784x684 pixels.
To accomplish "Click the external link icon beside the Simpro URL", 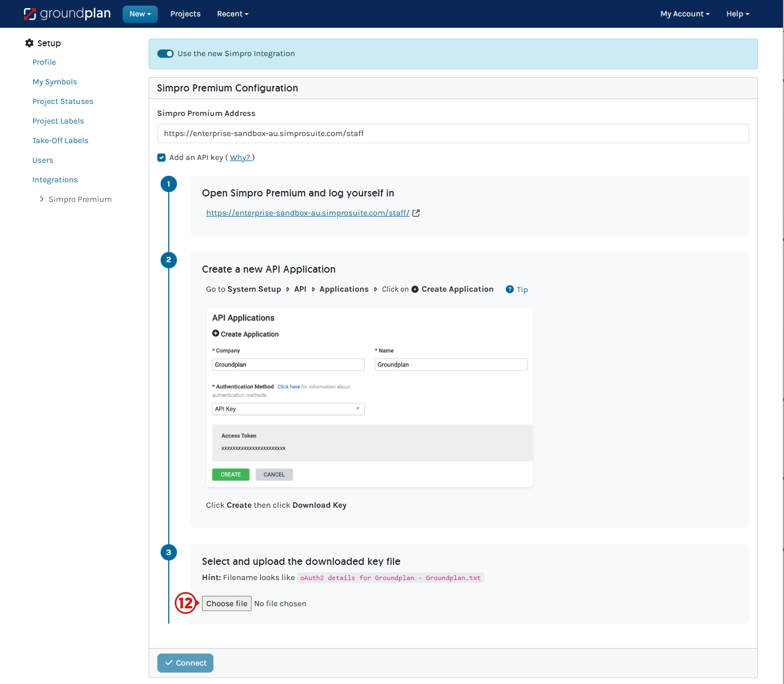I will [416, 213].
